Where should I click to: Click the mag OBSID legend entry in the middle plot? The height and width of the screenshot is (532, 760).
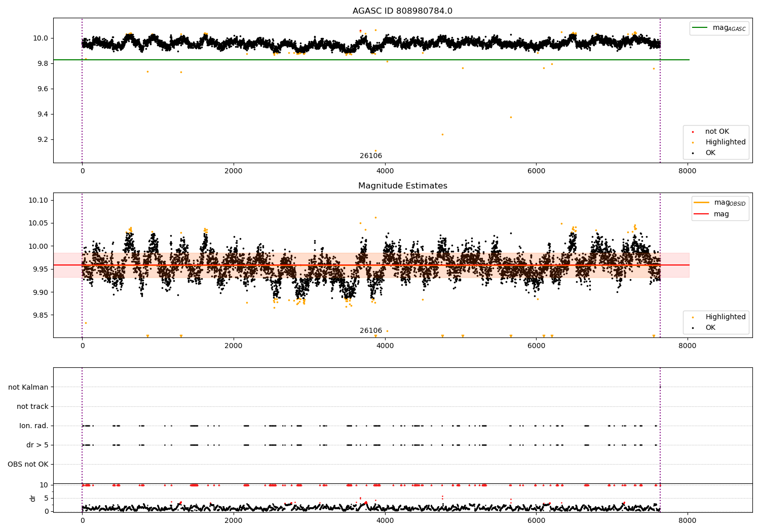(720, 203)
